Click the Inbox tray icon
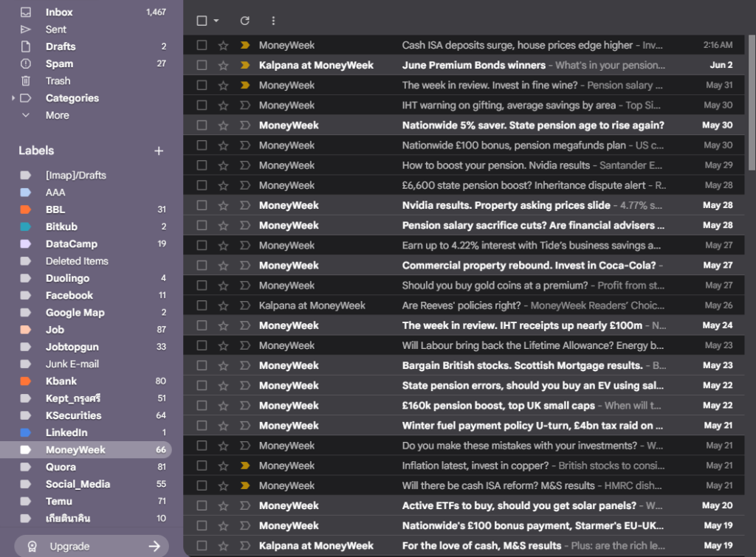756x557 pixels. pos(26,12)
